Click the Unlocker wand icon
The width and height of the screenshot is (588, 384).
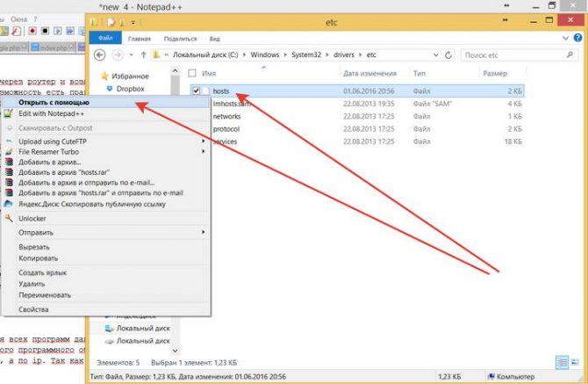click(x=10, y=218)
